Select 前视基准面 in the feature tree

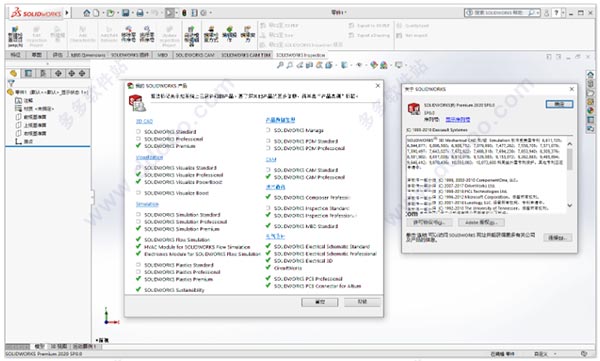(x=31, y=117)
